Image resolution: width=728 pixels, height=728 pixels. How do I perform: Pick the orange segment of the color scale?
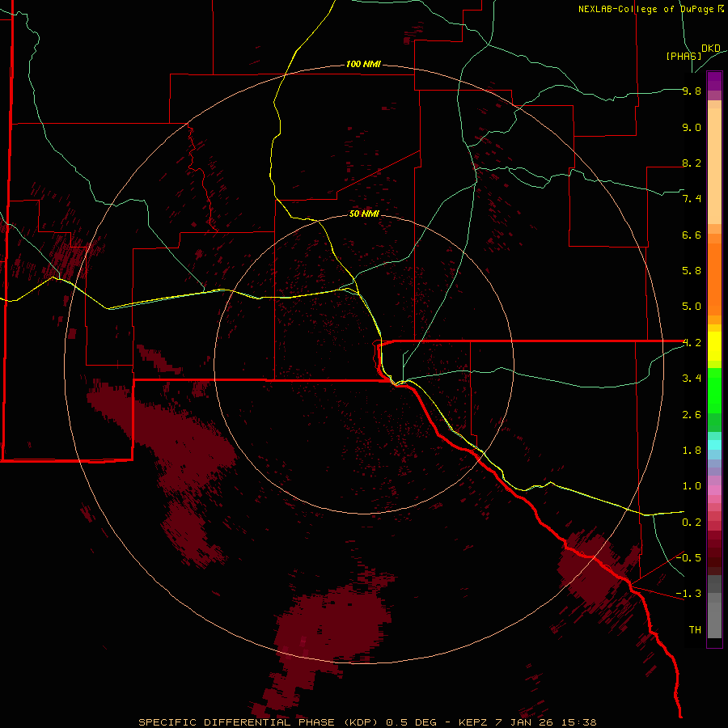714,280
